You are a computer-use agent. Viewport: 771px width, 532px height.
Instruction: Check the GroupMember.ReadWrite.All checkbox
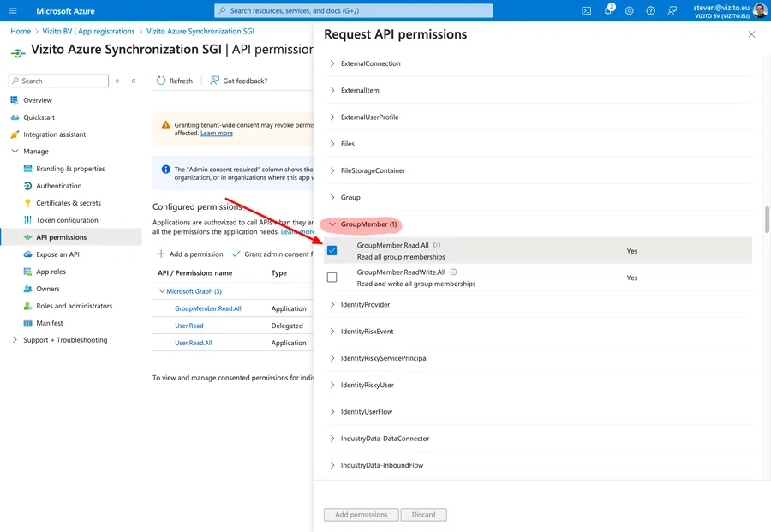(x=332, y=278)
